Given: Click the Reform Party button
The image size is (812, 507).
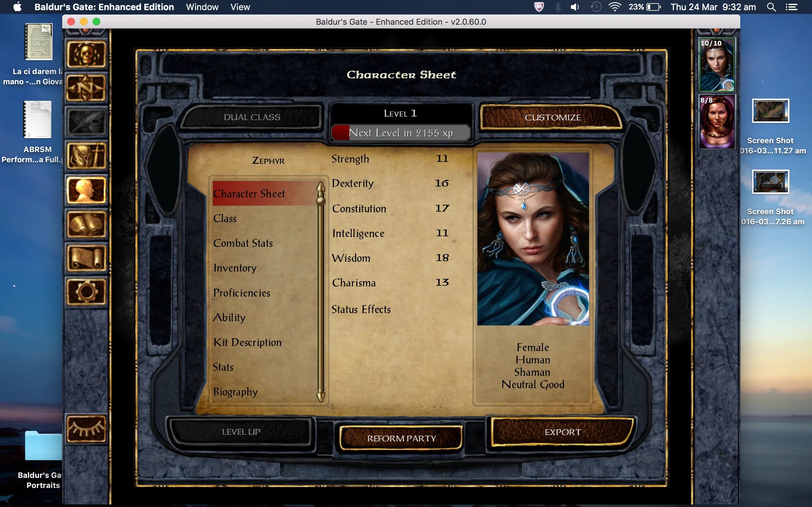Looking at the screenshot, I should pyautogui.click(x=402, y=438).
